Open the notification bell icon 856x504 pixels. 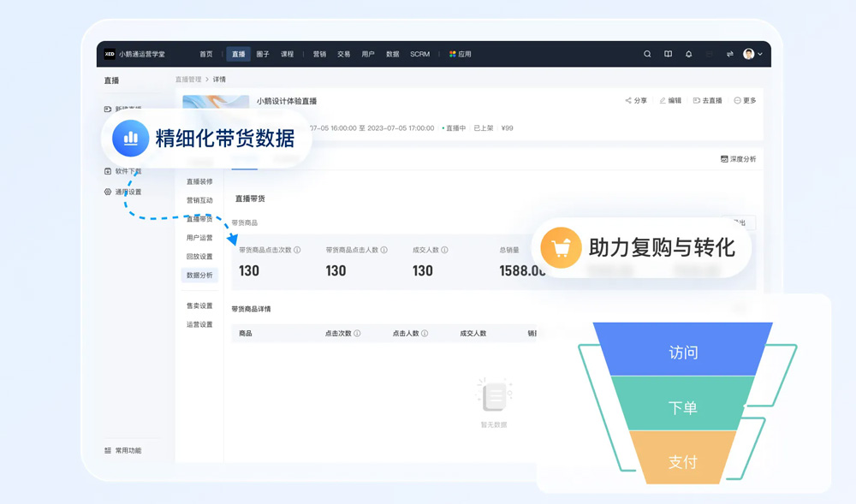pyautogui.click(x=687, y=53)
